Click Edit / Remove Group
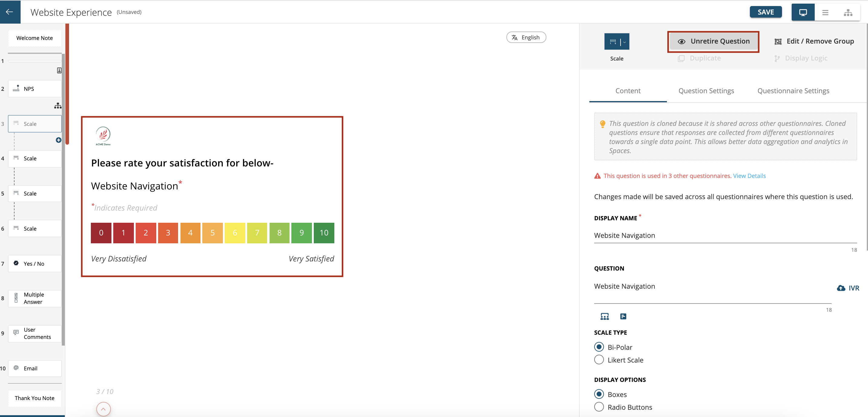 (x=814, y=41)
